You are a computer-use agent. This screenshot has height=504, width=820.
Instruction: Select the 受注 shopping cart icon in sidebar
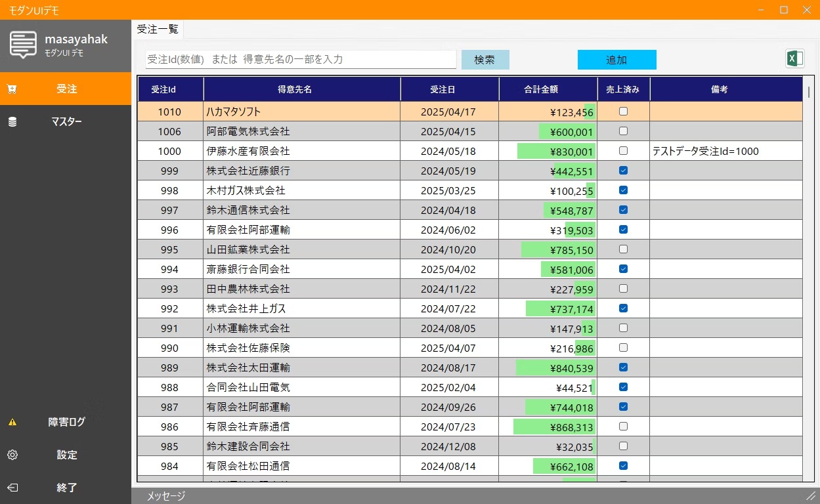(x=12, y=89)
